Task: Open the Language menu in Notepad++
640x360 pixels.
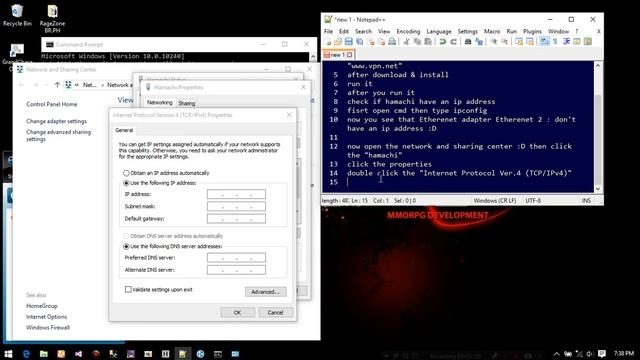Action: 439,31
